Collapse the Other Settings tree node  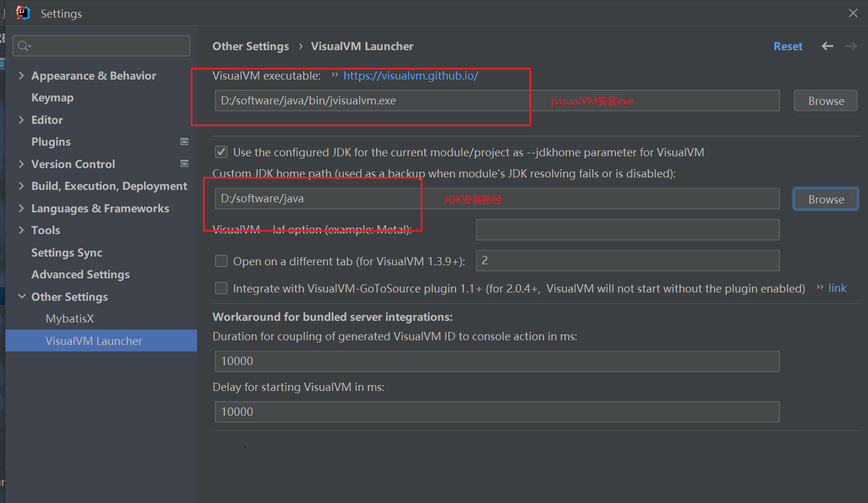click(21, 297)
